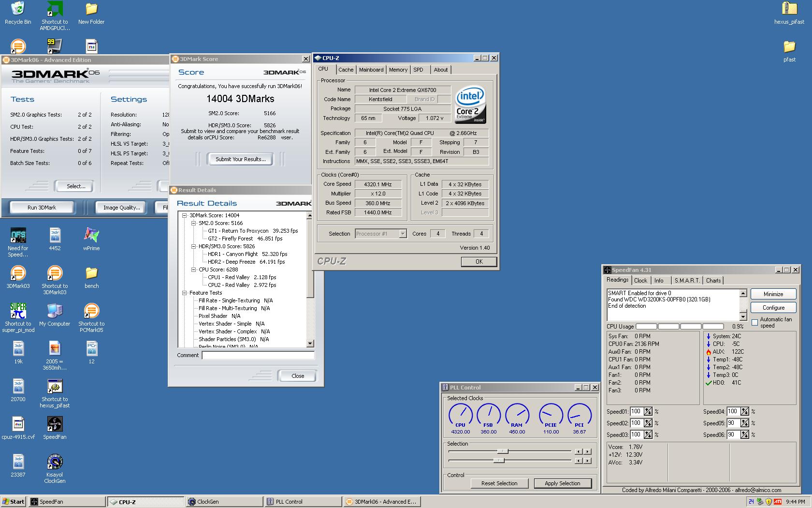Adjust the Speed06 stepper in SpeedFan

[744, 435]
